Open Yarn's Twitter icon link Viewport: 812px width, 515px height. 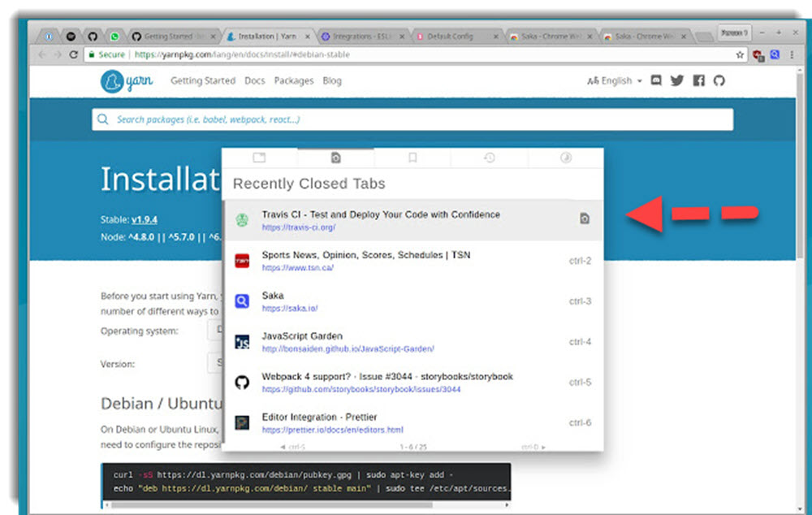tap(677, 80)
